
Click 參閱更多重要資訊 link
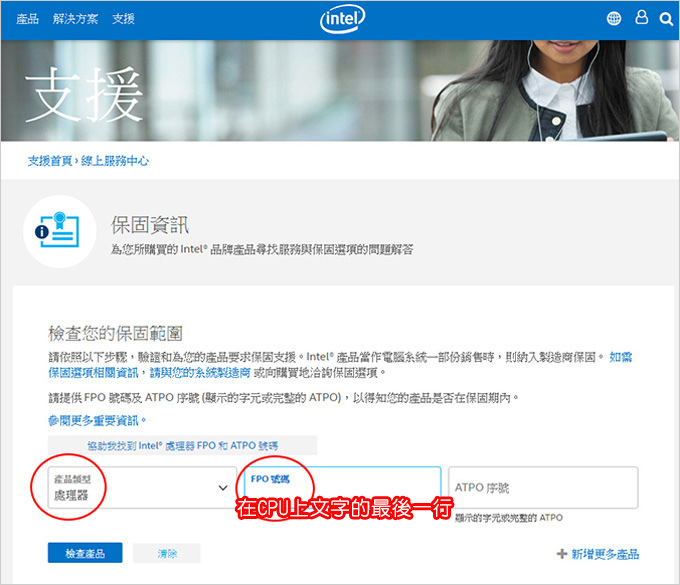click(97, 420)
